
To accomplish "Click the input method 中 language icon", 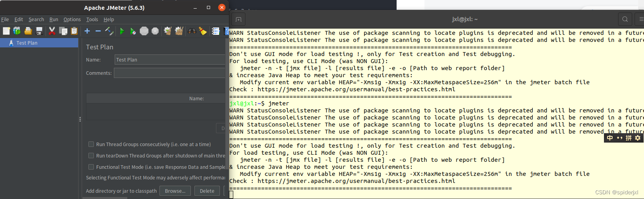I will click(609, 138).
